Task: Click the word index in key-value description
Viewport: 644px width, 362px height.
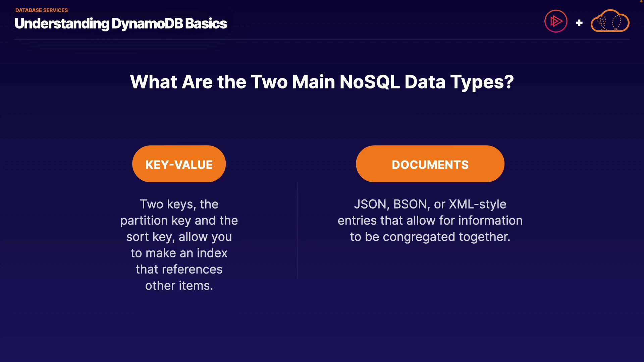Action: click(x=212, y=253)
